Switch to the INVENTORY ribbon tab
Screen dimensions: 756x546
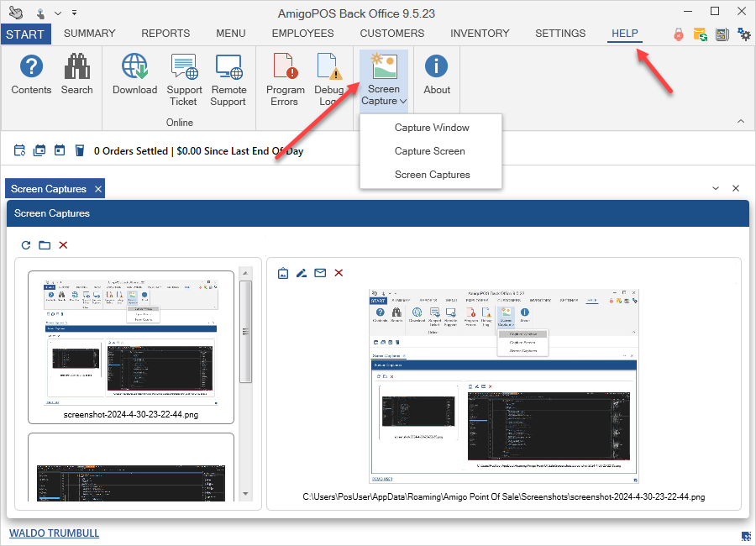(x=480, y=34)
